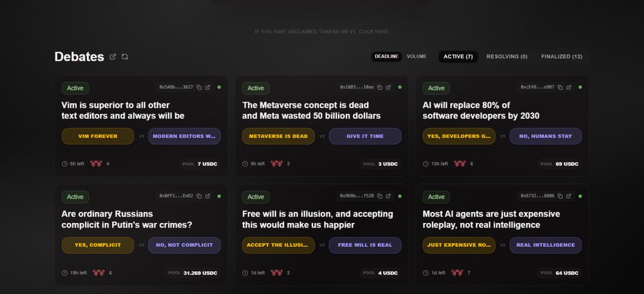The image size is (644, 294).
Task: Refresh the Debates list
Action: pyautogui.click(x=125, y=56)
